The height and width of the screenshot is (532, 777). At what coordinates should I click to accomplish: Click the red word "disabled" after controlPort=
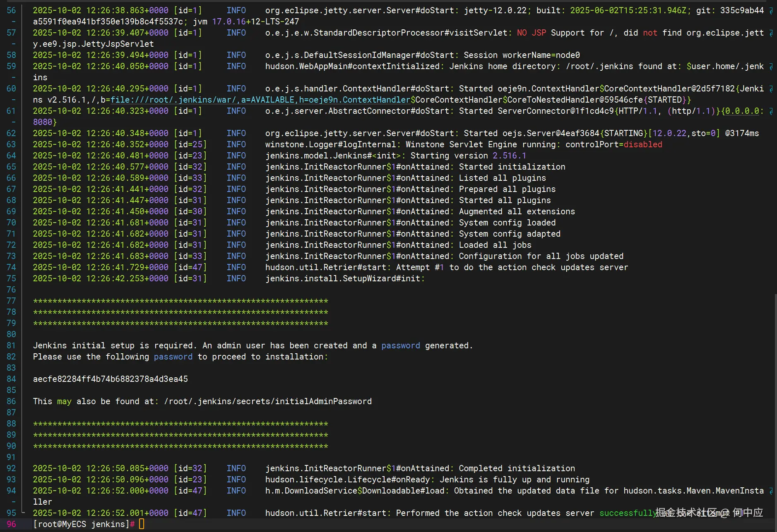click(x=643, y=144)
